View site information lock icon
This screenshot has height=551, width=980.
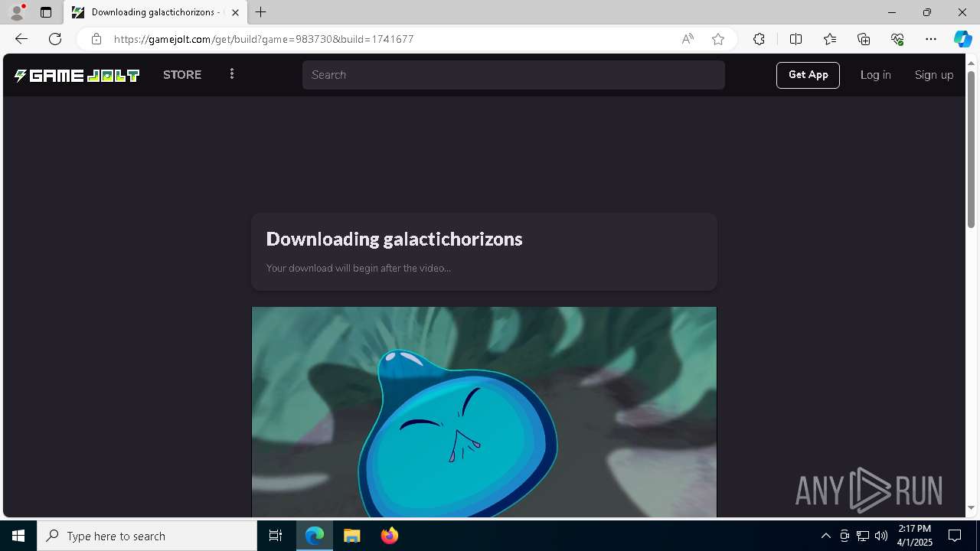(x=96, y=39)
